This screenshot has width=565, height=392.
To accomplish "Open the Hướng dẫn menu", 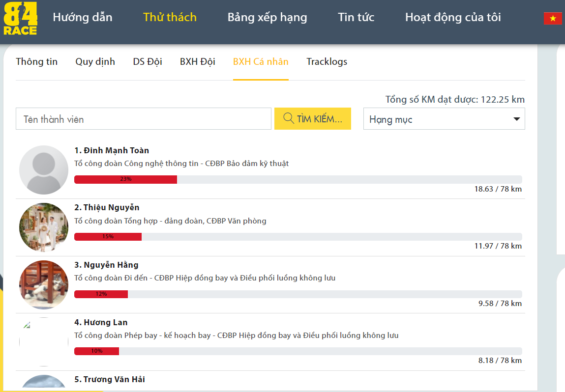I will pos(83,18).
